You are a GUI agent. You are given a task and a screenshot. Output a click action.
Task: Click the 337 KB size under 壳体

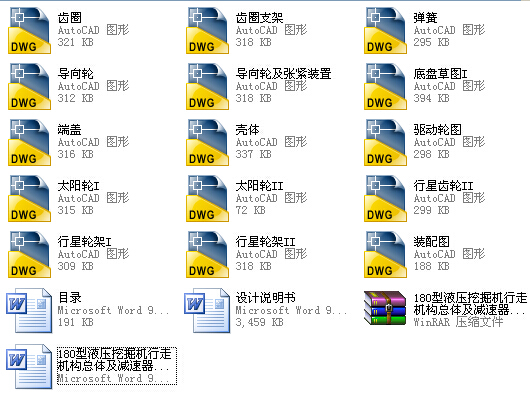[254, 155]
